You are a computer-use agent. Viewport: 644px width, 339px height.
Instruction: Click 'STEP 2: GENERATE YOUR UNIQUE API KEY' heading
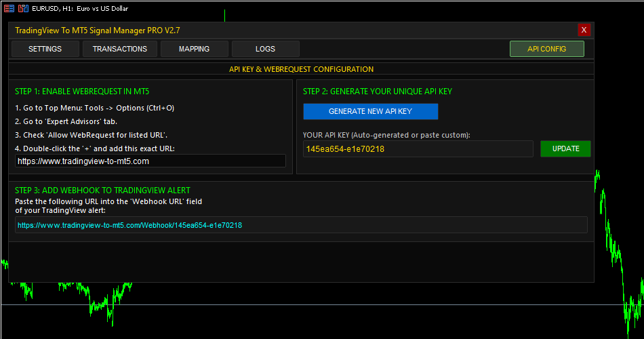pyautogui.click(x=378, y=92)
